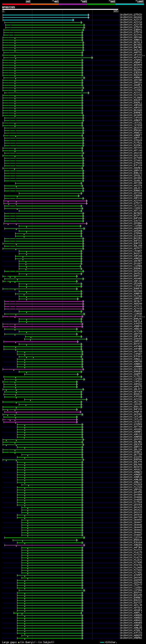Select the UniRef100_Q40769 label
This screenshot has height=644, width=146.
(131, 352)
